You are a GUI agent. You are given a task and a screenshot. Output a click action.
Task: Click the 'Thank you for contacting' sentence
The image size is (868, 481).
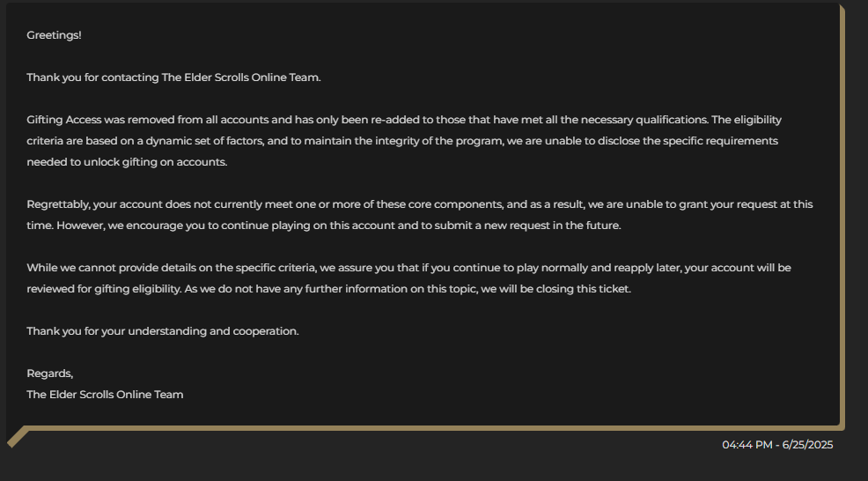click(173, 78)
